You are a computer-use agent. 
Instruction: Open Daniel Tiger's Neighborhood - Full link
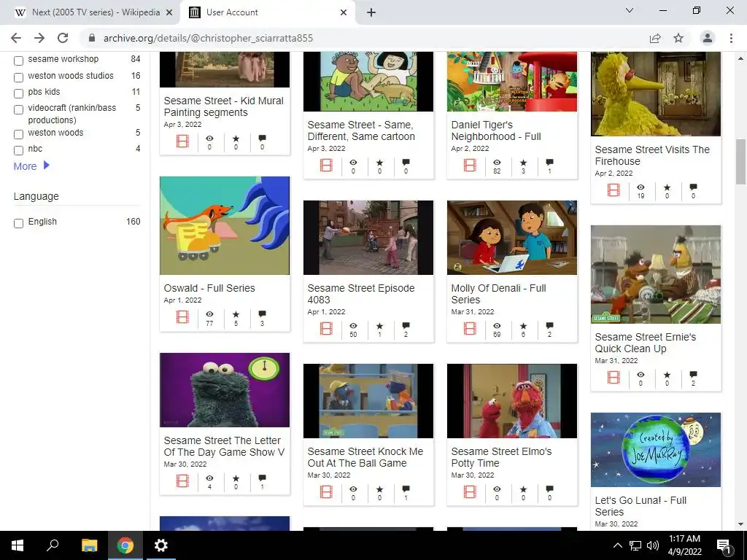[496, 131]
